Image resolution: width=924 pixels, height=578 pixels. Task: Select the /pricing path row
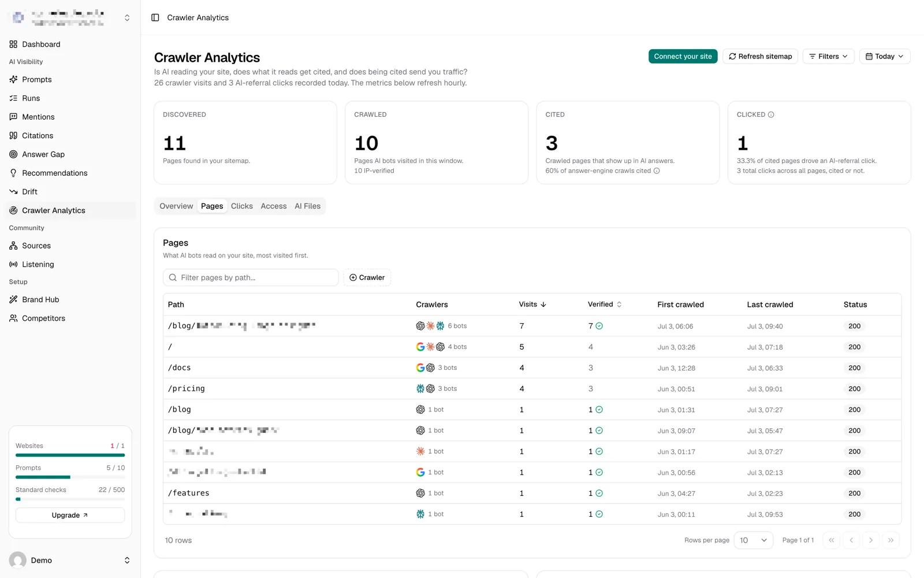[532, 388]
